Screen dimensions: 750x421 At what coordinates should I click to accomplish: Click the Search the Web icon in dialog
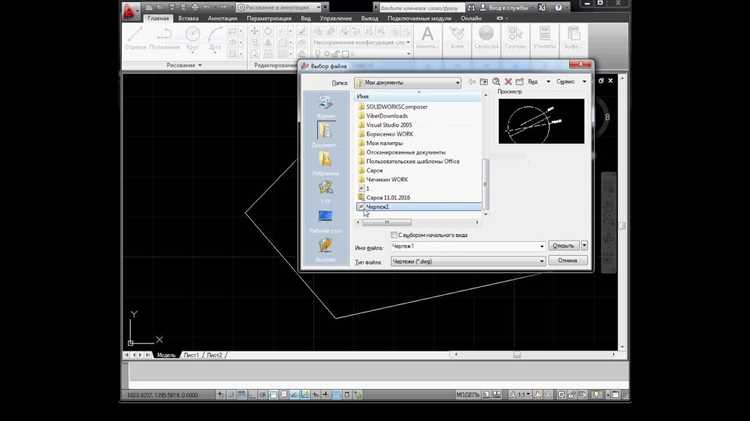tap(495, 82)
